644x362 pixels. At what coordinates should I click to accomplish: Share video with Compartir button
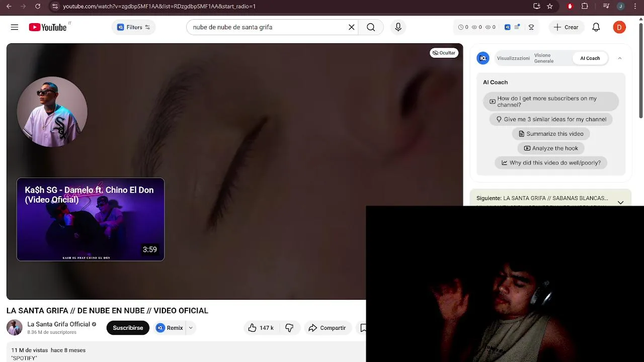[x=327, y=328]
